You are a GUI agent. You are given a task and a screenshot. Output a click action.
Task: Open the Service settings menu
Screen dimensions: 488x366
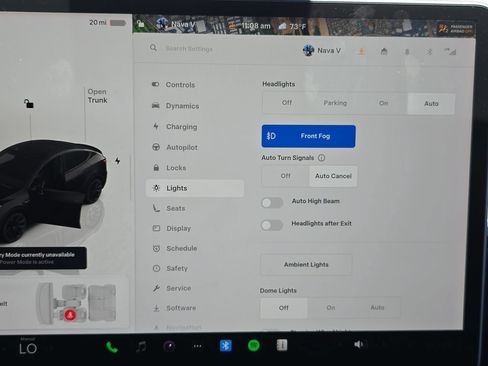[x=195, y=288]
